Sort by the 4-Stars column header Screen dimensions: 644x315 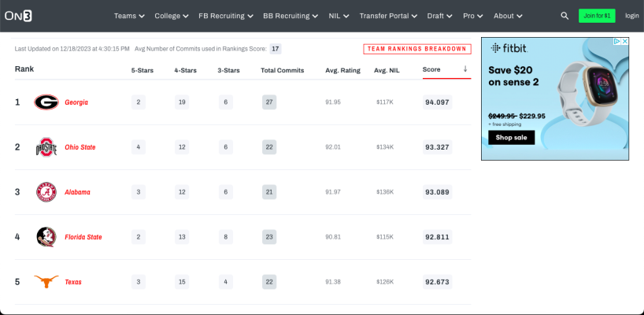tap(185, 70)
